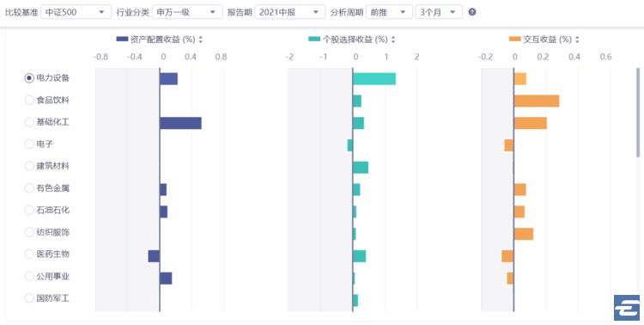Click the 资产配置收益 (%) legend label
The width and height of the screenshot is (644, 325).
point(162,40)
